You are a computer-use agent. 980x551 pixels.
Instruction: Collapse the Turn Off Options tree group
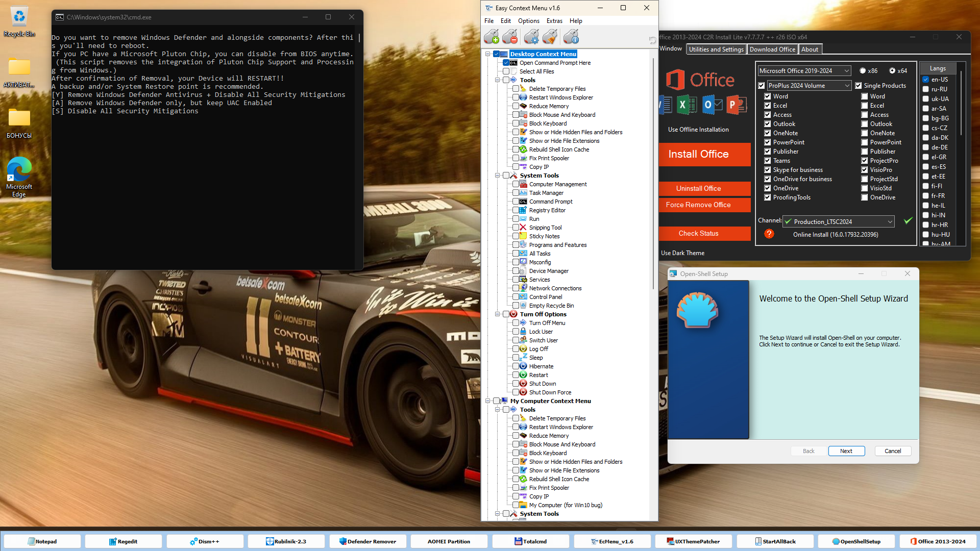tap(497, 314)
